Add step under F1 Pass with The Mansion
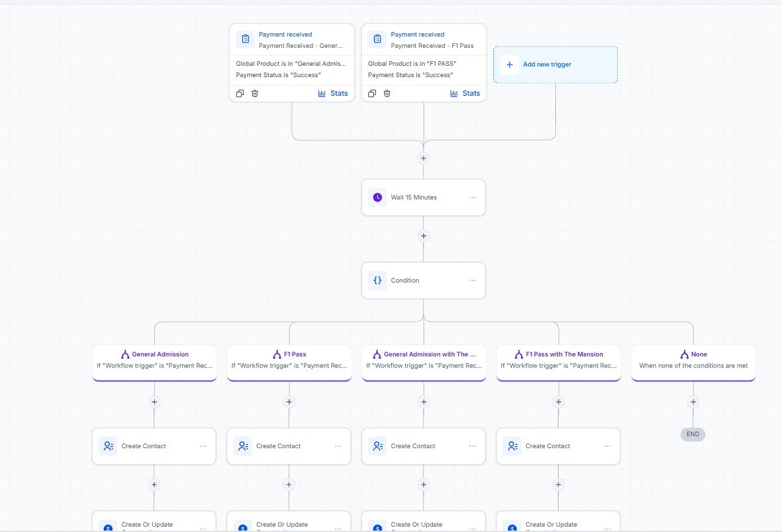Image resolution: width=782 pixels, height=532 pixels. 558,402
